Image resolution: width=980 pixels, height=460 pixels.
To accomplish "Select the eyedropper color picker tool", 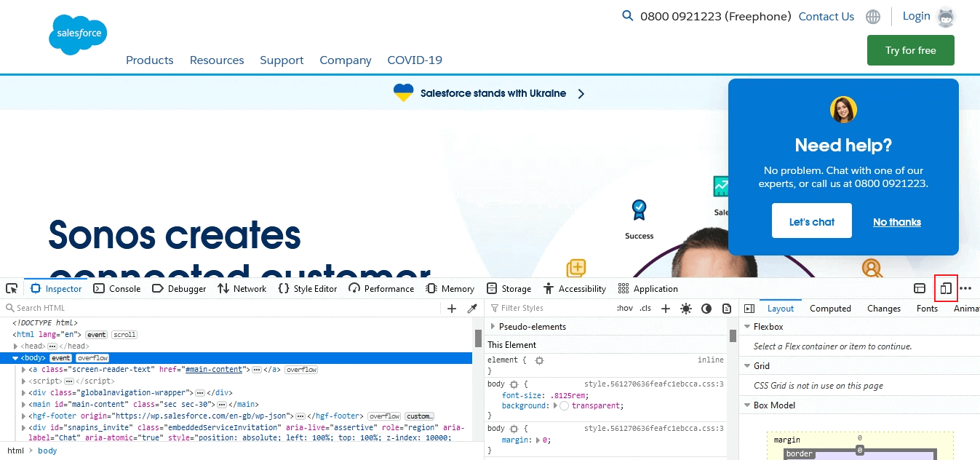I will click(472, 309).
